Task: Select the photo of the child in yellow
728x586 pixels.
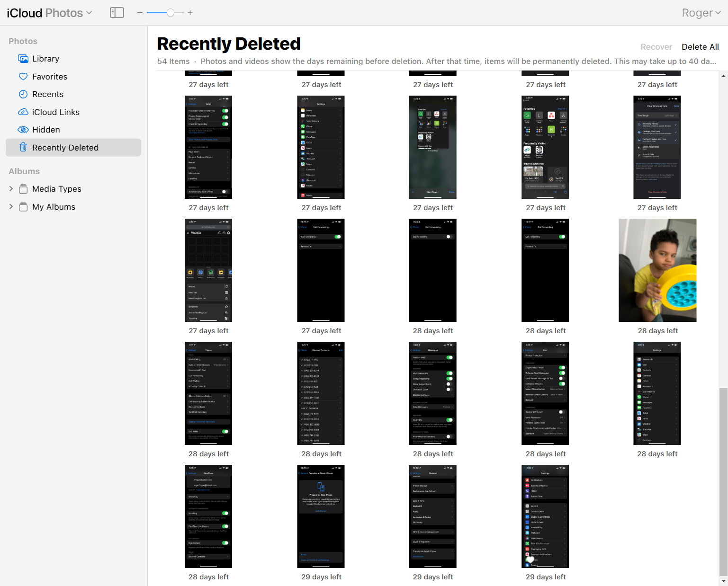Action: point(657,270)
